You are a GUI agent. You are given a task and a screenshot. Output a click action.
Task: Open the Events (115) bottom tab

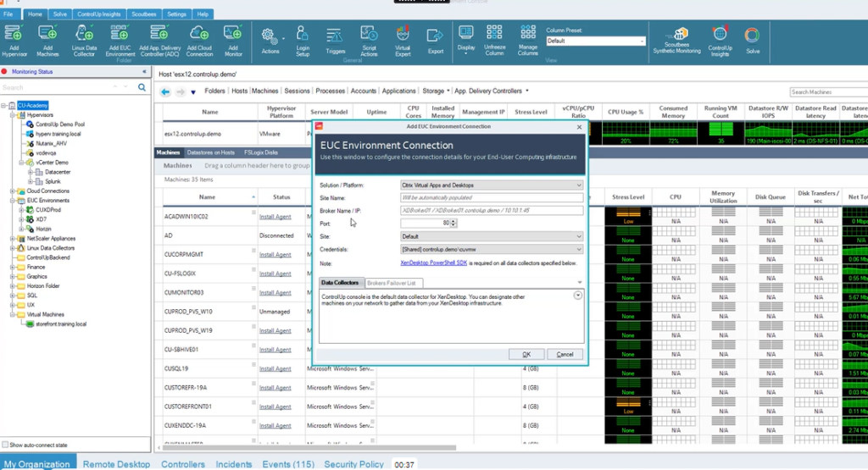288,464
